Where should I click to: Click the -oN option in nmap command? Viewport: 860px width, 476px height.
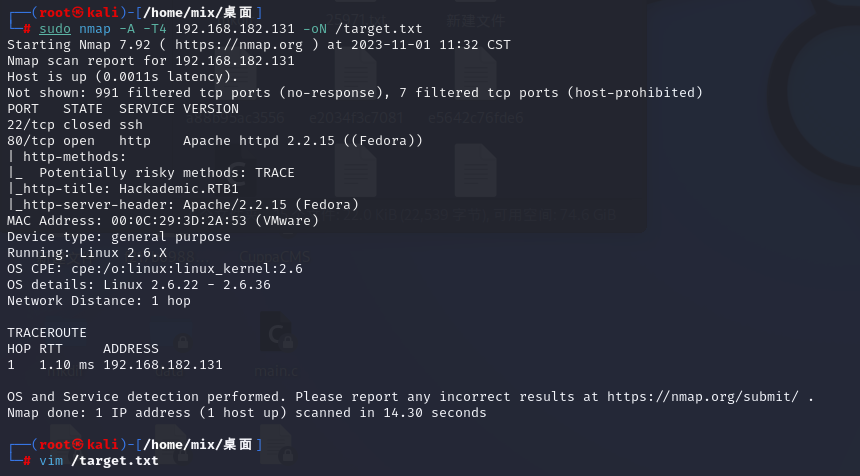point(319,29)
